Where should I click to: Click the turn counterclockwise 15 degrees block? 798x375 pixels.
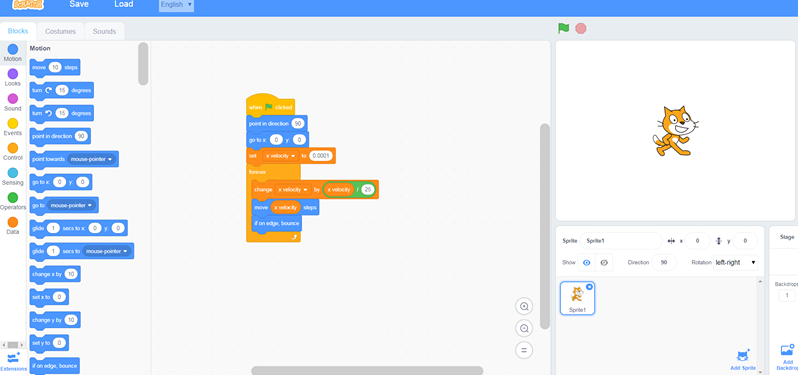62,113
